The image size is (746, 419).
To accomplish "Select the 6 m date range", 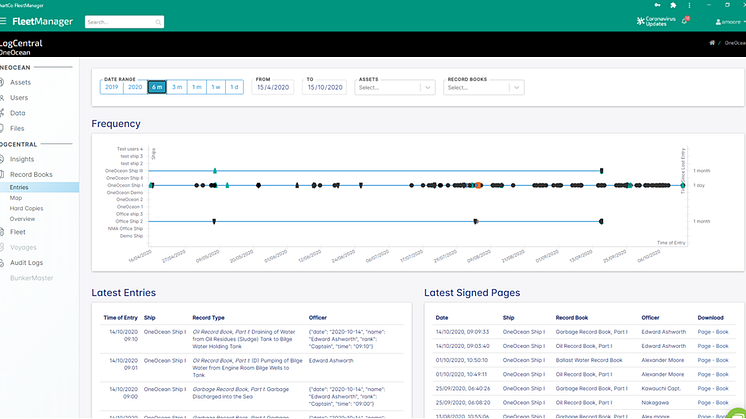I will pos(157,87).
